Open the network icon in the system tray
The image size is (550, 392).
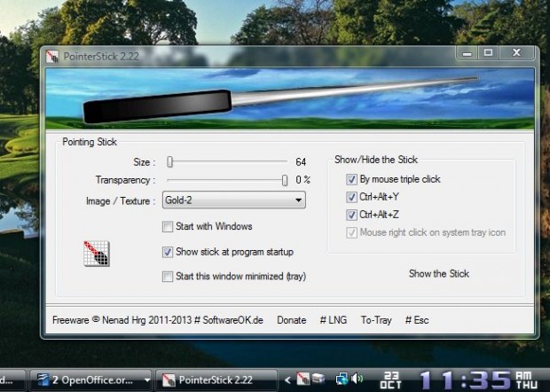point(342,379)
